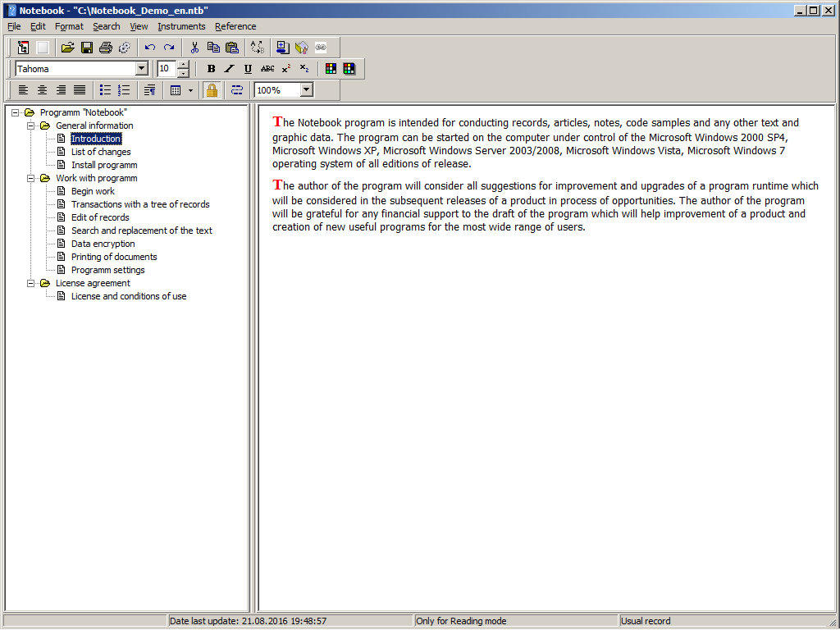Viewport: 840px width, 630px height.
Task: Decrease font size with down spinner
Action: [x=183, y=73]
